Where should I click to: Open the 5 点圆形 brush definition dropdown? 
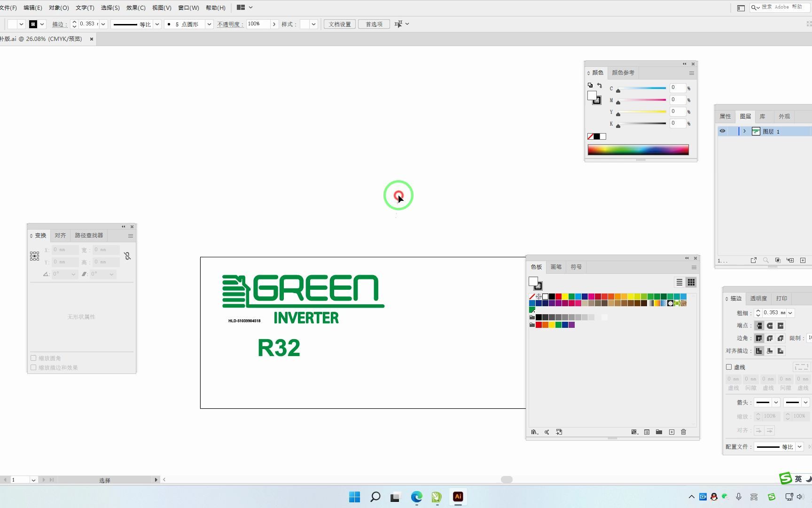209,24
